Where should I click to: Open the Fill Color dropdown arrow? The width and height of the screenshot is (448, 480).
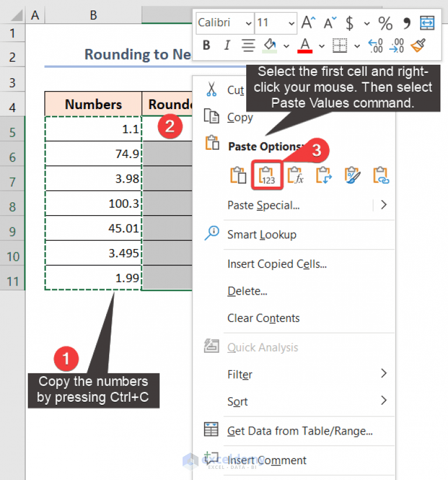[x=286, y=46]
